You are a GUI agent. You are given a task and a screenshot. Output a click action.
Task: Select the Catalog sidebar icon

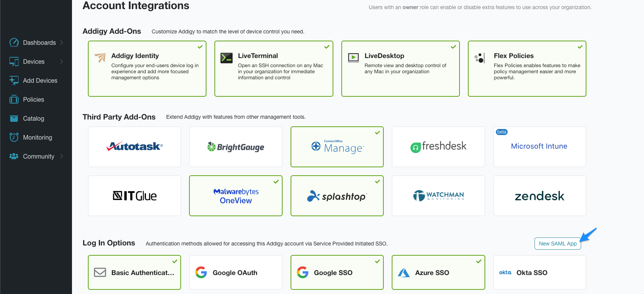tap(14, 118)
